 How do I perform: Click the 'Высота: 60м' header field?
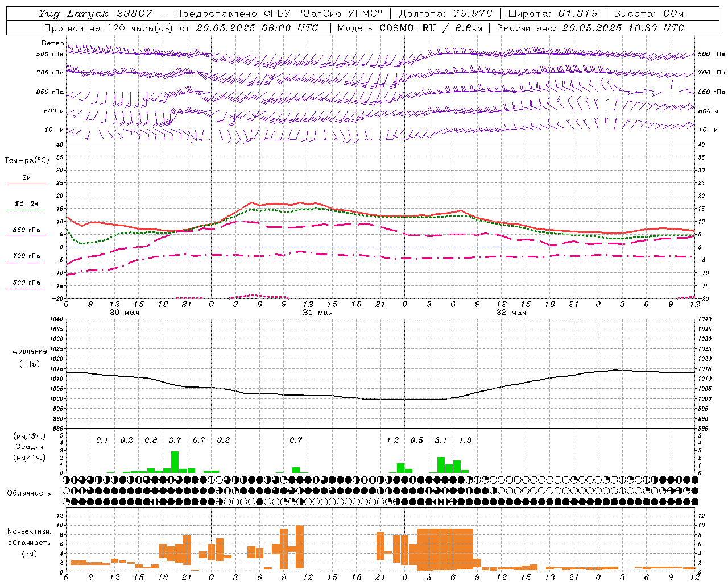(649, 14)
